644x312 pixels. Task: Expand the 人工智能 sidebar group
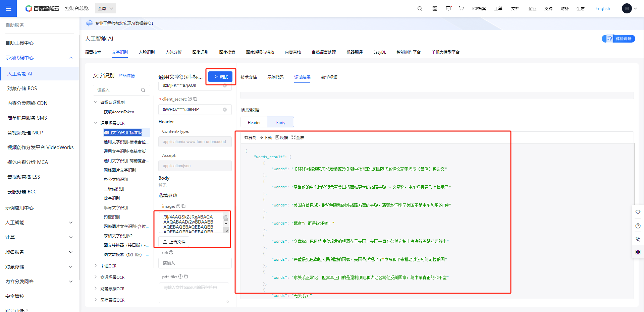point(71,223)
